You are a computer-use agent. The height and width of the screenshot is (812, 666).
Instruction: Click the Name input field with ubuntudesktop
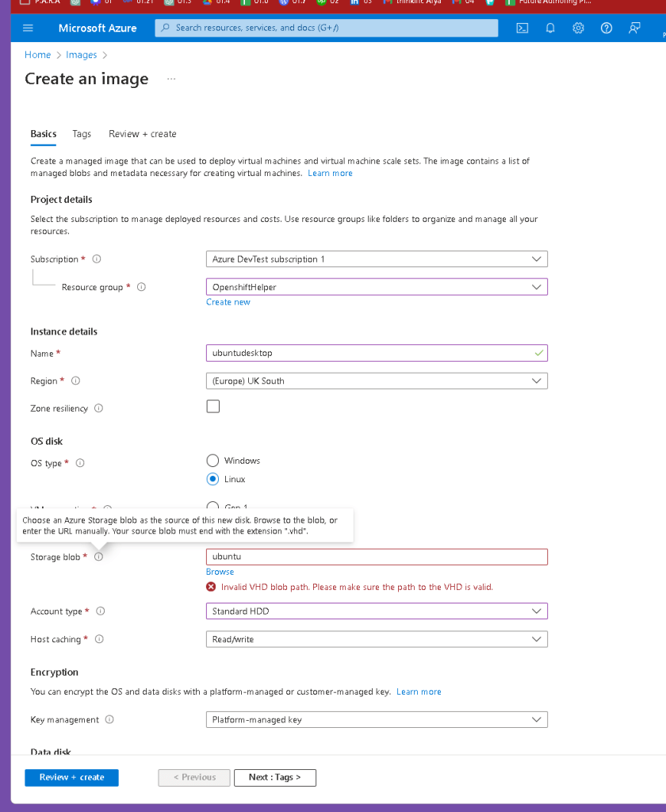(377, 353)
